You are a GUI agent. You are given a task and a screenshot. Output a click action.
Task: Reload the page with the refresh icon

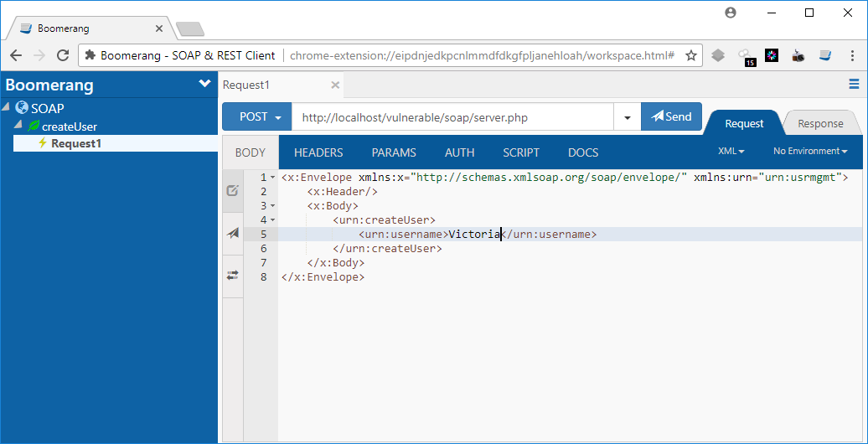click(x=63, y=55)
